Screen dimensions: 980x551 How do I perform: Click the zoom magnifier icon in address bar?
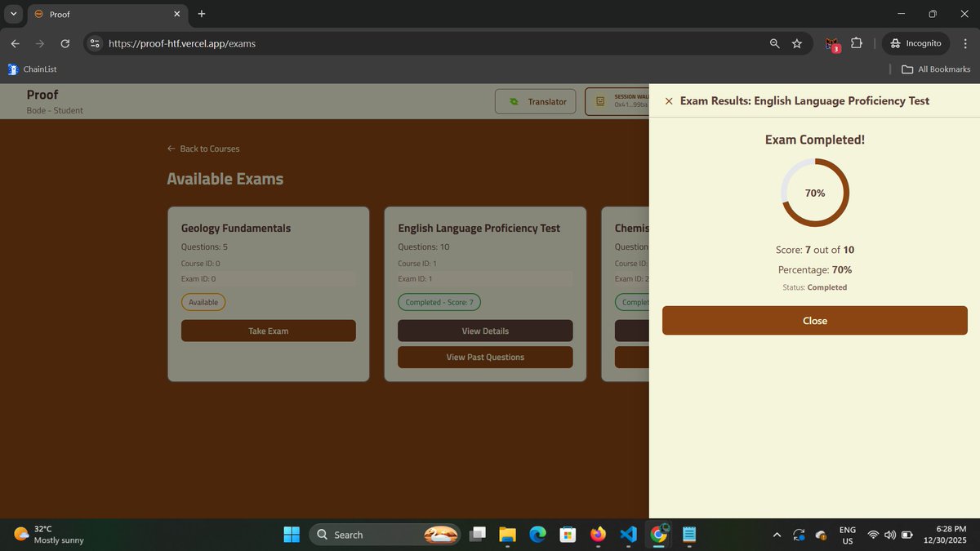tap(775, 43)
